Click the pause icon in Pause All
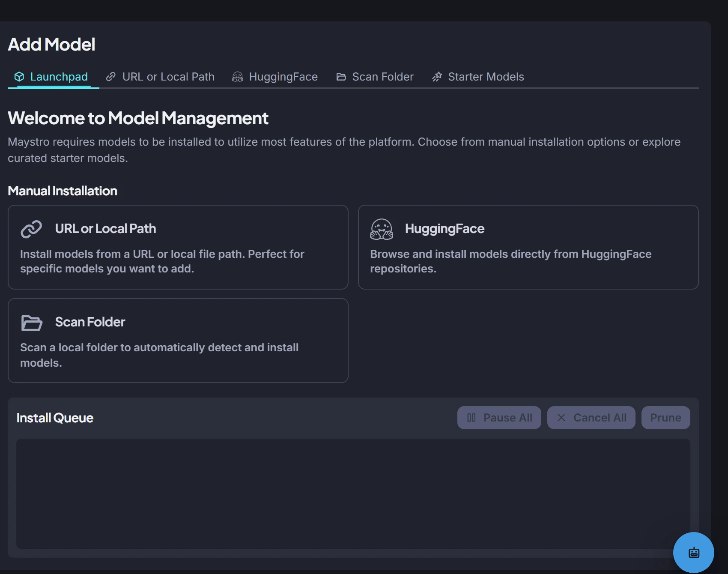The image size is (728, 574). [x=471, y=418]
